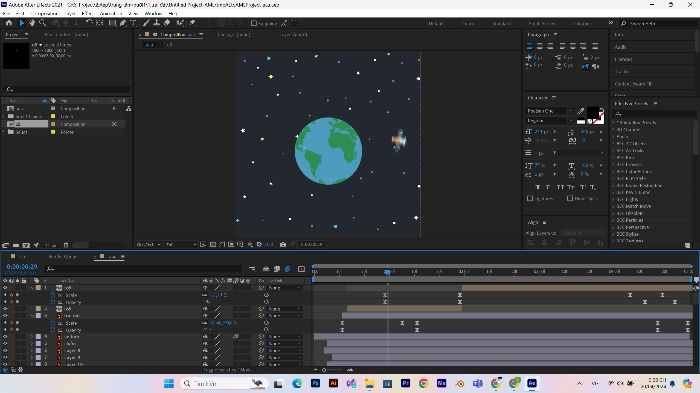Select the Clone Stamp tool

click(157, 23)
